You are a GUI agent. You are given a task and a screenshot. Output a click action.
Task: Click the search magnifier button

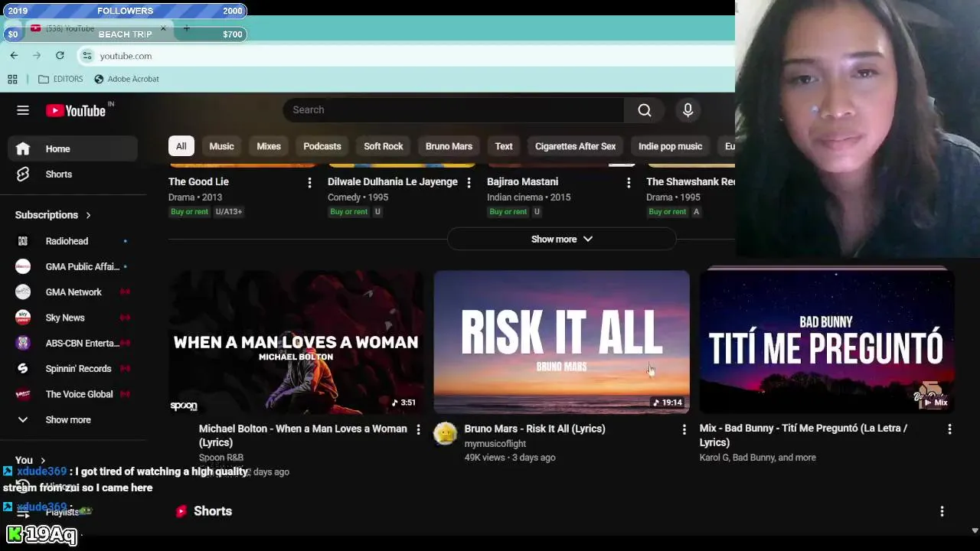pyautogui.click(x=645, y=110)
